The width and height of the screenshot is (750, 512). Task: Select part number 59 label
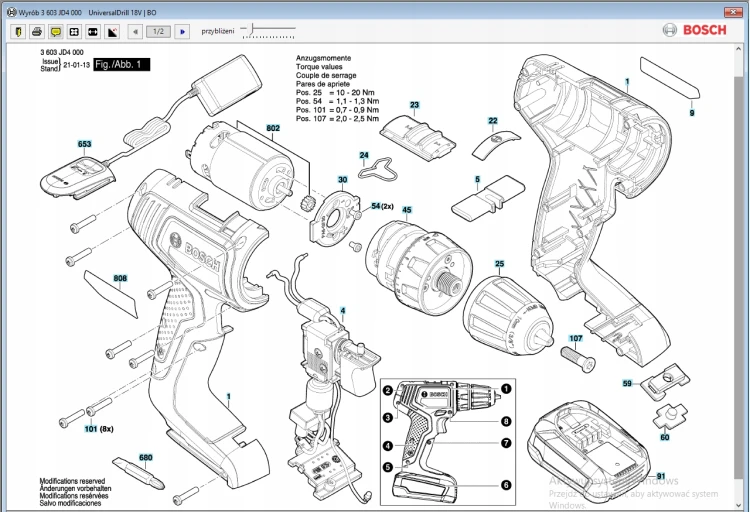[627, 384]
